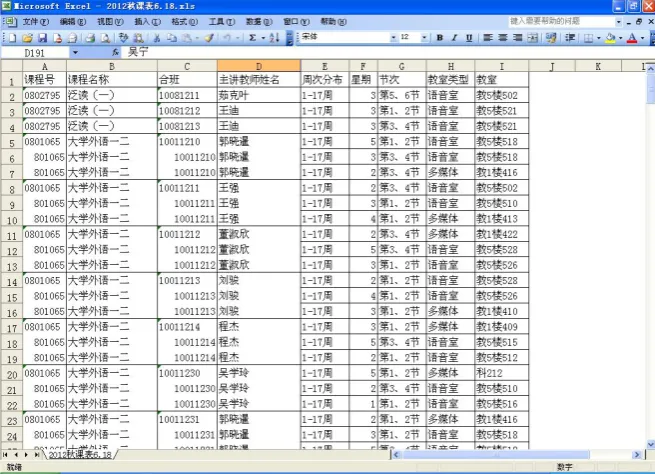Image resolution: width=655 pixels, height=474 pixels.
Task: Open Print Preview with the magnifier page icon
Action: pyautogui.click(x=105, y=38)
